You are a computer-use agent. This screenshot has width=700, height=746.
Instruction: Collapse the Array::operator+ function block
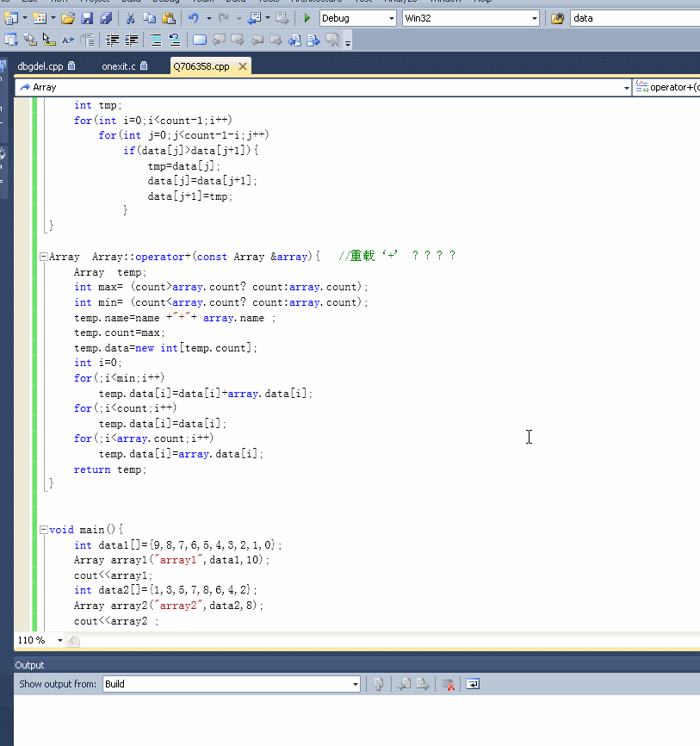tap(43, 257)
